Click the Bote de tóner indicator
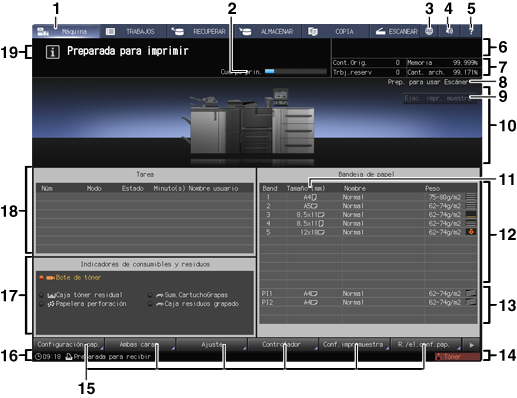The height and width of the screenshot is (398, 517). click(x=70, y=277)
